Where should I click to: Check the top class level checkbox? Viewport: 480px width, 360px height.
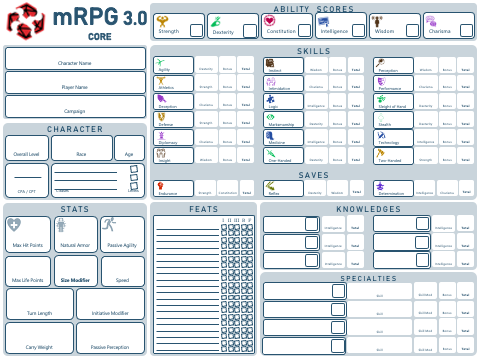[x=134, y=169]
